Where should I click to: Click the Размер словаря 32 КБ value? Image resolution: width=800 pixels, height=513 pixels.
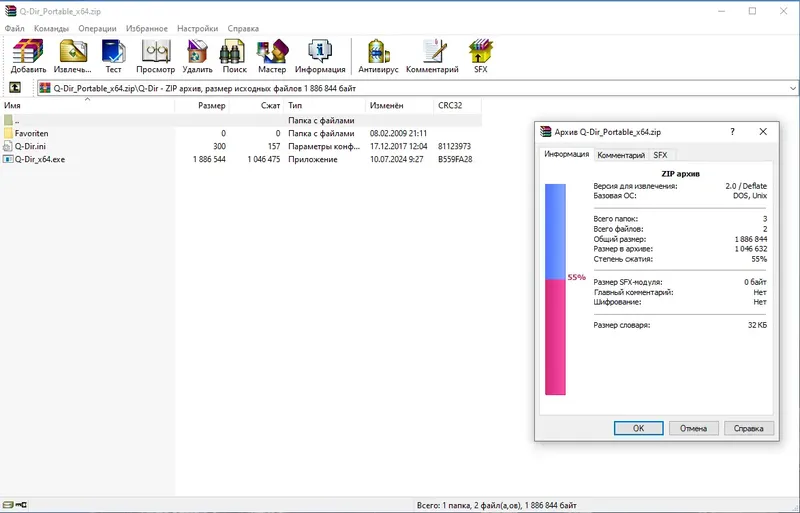[757, 325]
